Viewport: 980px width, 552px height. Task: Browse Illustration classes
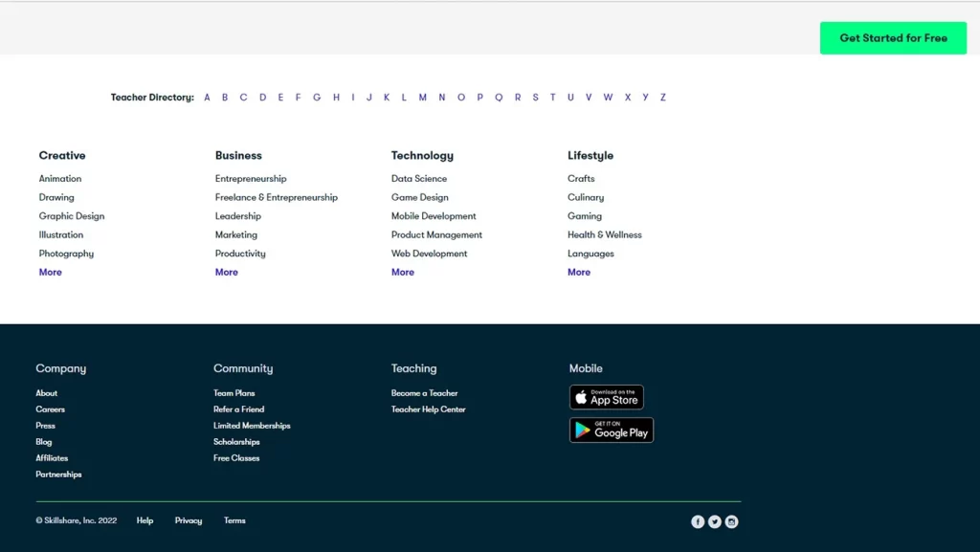click(60, 234)
